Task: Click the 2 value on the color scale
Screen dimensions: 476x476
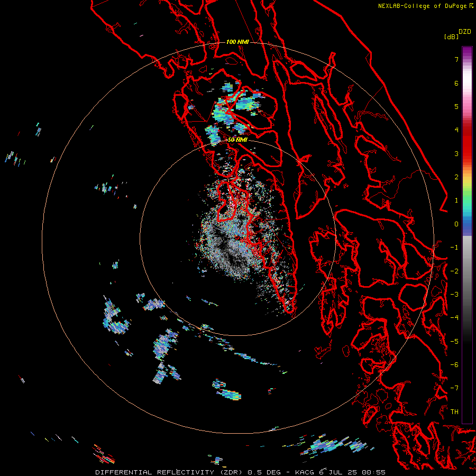Action: click(456, 177)
